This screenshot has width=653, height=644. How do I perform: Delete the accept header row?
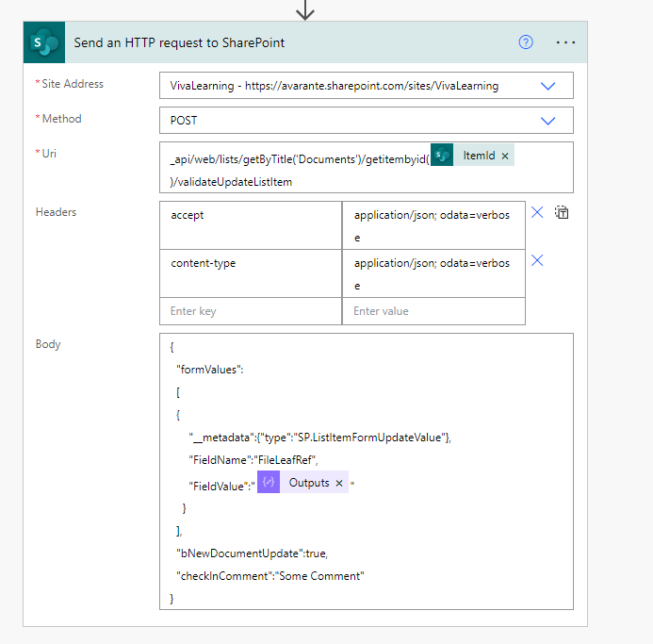pyautogui.click(x=537, y=213)
